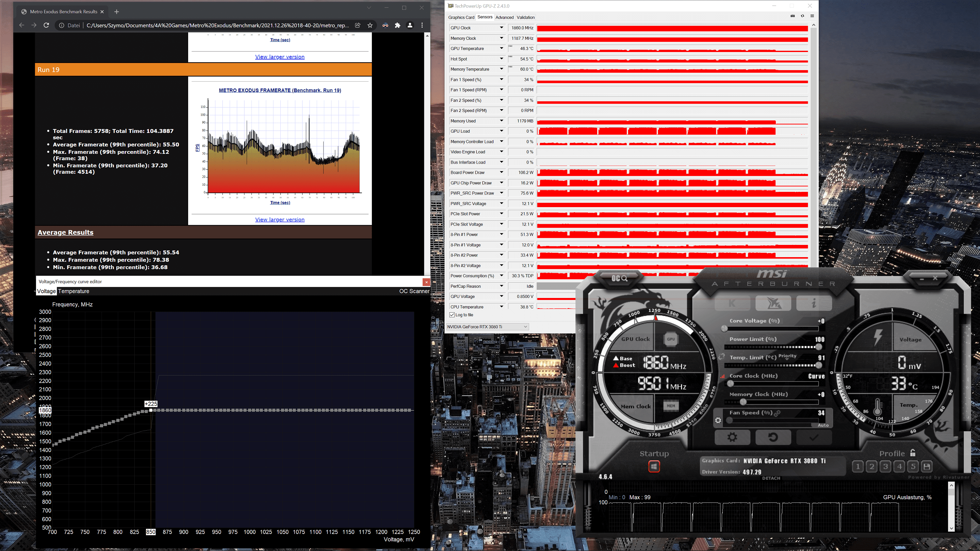980x551 pixels.
Task: Open Afterburner settings gear button
Action: tap(732, 437)
